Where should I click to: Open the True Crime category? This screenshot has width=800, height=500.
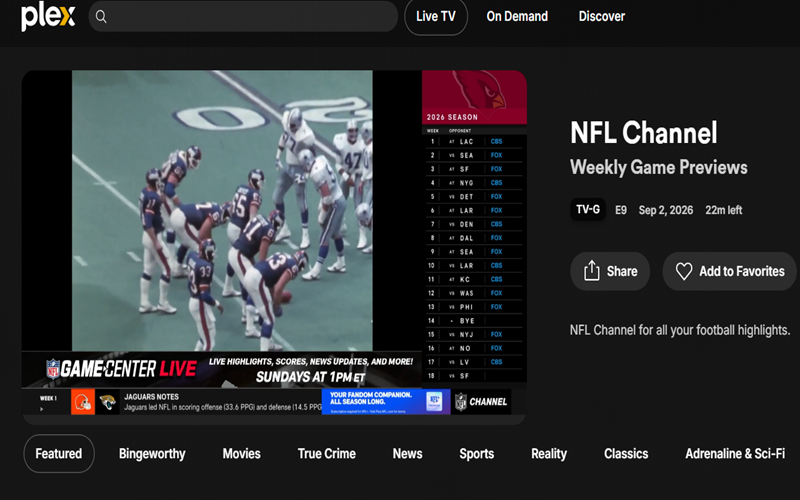327,454
